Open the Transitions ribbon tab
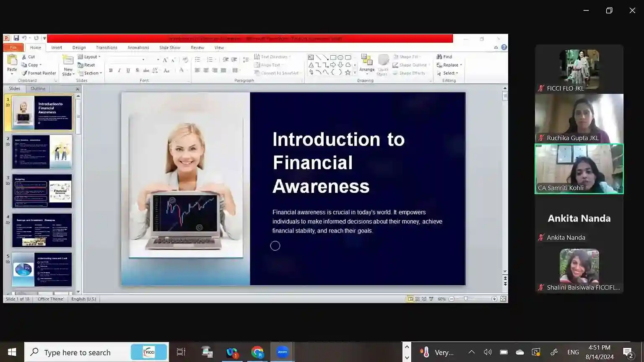The image size is (644, 362). 106,48
